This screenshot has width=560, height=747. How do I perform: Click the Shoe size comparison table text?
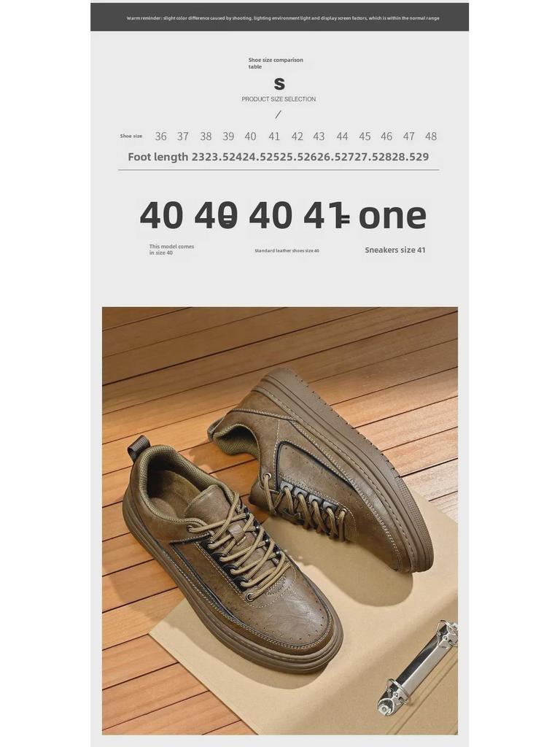[x=275, y=63]
